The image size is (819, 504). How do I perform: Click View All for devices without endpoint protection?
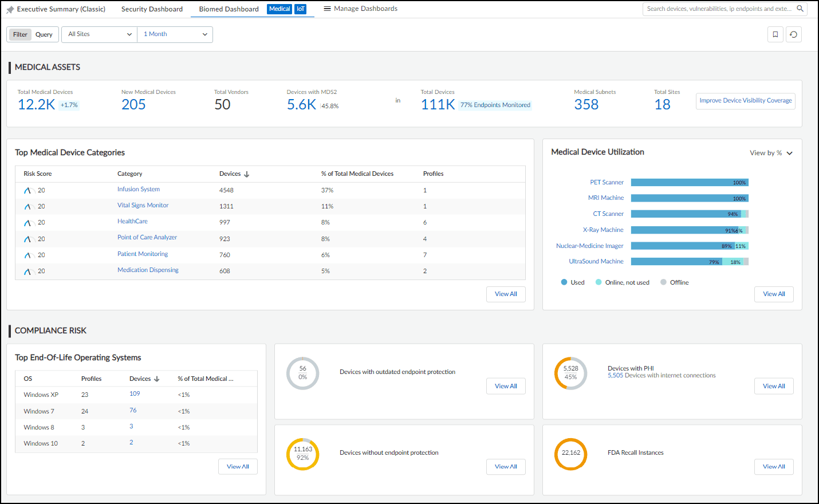[x=506, y=467]
